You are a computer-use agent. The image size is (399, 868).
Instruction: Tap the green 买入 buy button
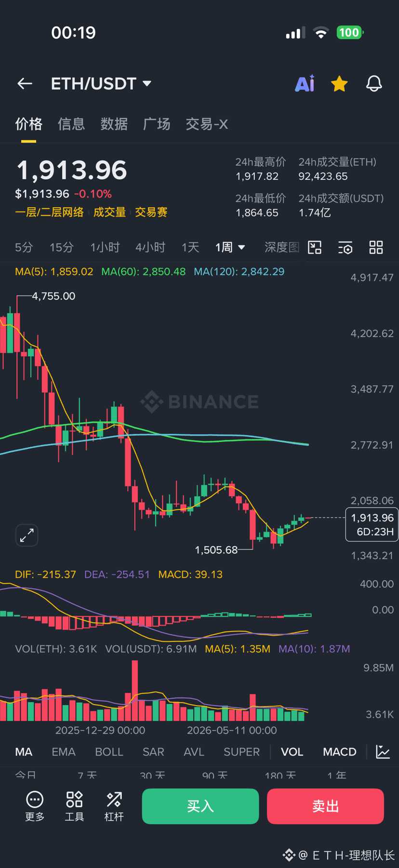[200, 806]
